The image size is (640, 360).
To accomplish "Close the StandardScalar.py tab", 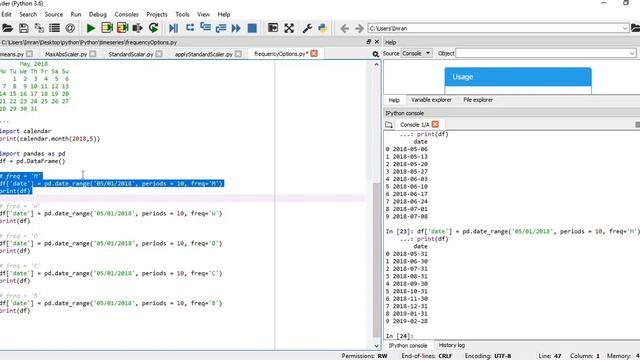I will coord(159,54).
